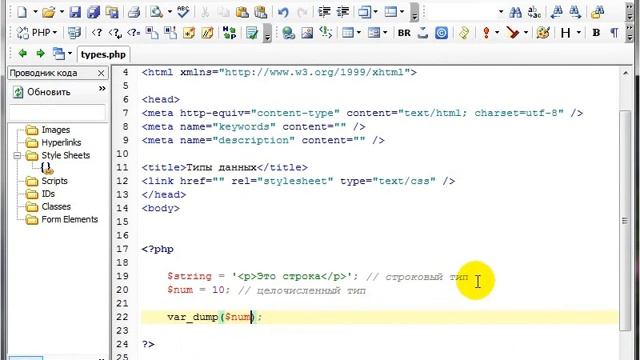Image resolution: width=640 pixels, height=360 pixels.
Task: Select Form Elements folder in tree
Action: pyautogui.click(x=62, y=219)
